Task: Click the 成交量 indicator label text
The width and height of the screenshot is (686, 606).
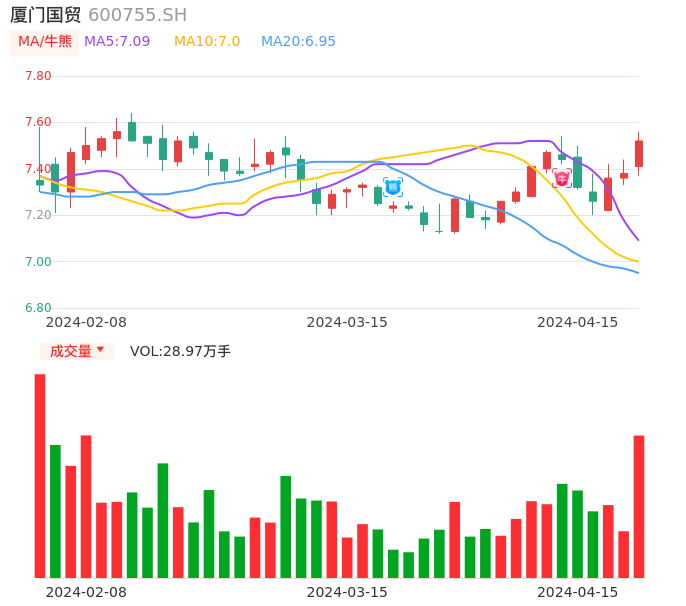Action: 70,351
